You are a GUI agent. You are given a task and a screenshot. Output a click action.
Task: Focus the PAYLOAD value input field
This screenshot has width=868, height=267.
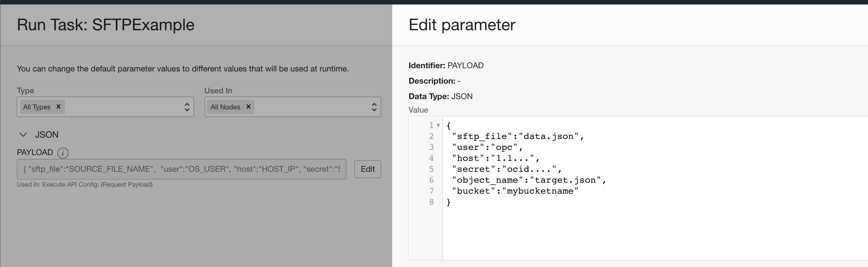click(x=181, y=169)
